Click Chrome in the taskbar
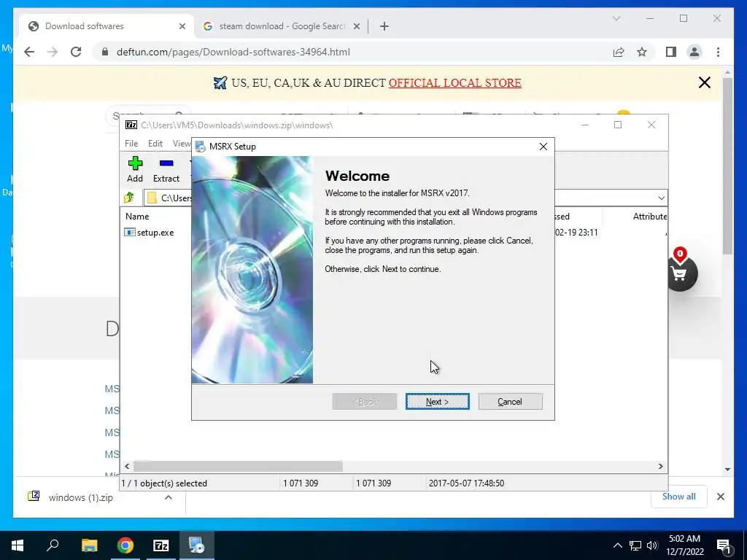This screenshot has height=560, width=747. coord(125,545)
